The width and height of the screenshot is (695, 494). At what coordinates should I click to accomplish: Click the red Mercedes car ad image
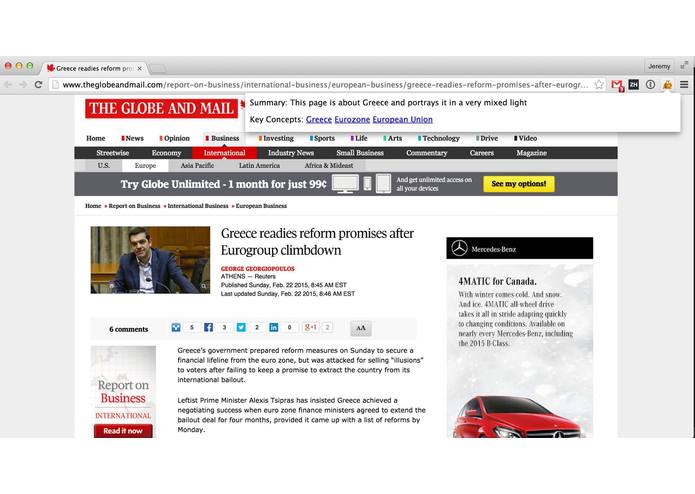[x=521, y=416]
